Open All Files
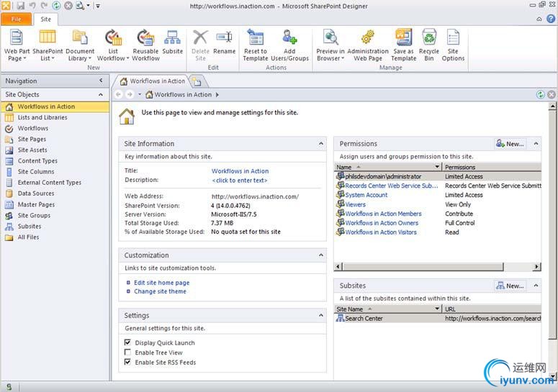 pyautogui.click(x=55, y=237)
